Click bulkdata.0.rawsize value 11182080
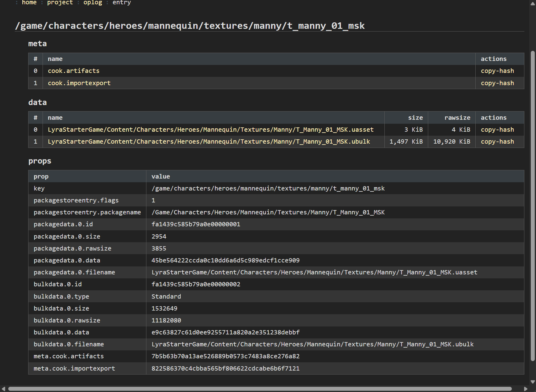Screen dimensions: 536x392 pos(166,320)
